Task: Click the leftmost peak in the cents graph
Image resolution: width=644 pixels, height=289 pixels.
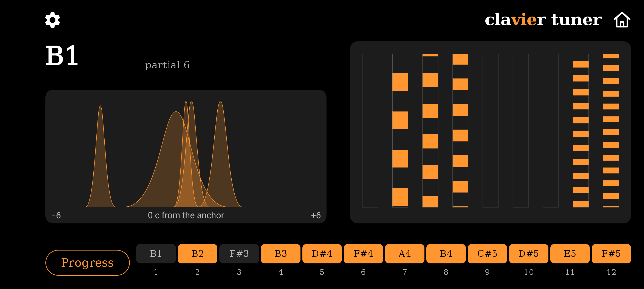Action: coord(100,160)
